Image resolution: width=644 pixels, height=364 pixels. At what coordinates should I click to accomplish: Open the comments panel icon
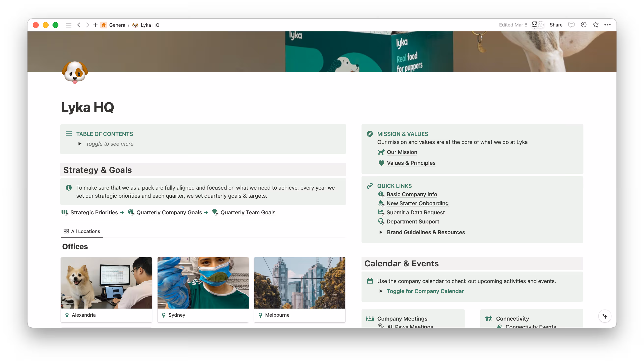click(571, 25)
